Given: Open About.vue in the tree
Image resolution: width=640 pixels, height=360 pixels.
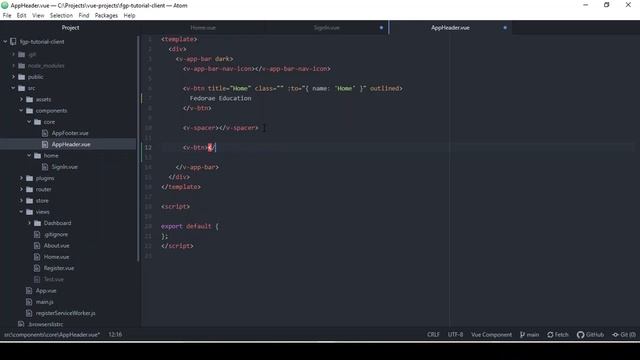Looking at the screenshot, I should pyautogui.click(x=56, y=246).
